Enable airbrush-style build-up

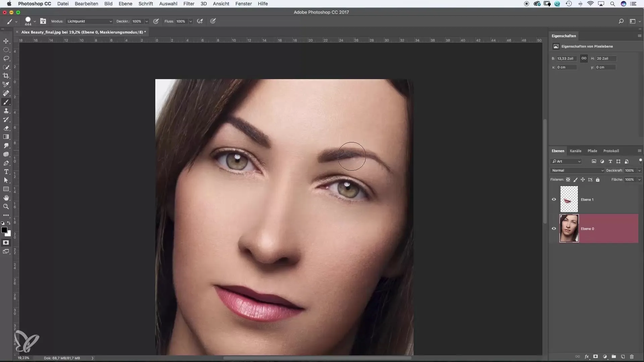coord(200,21)
